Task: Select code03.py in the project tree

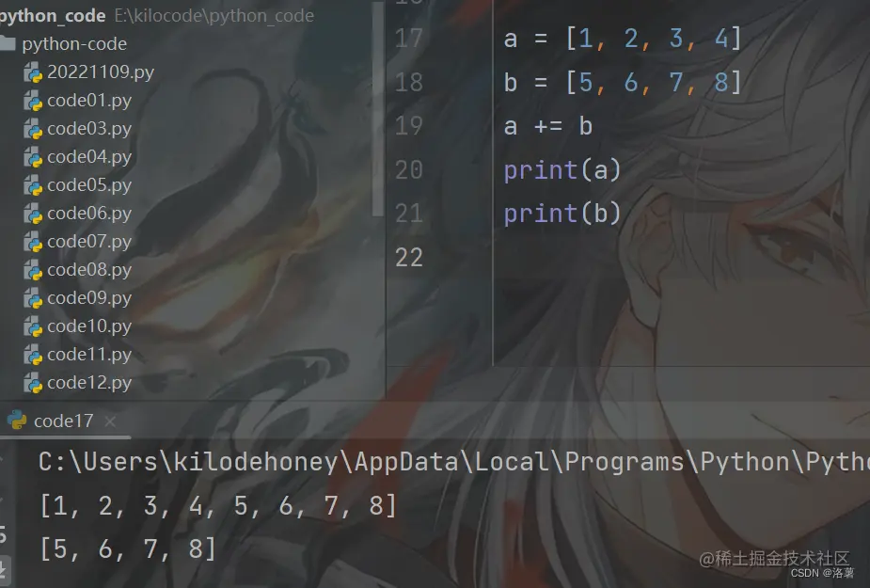Action: tap(89, 129)
